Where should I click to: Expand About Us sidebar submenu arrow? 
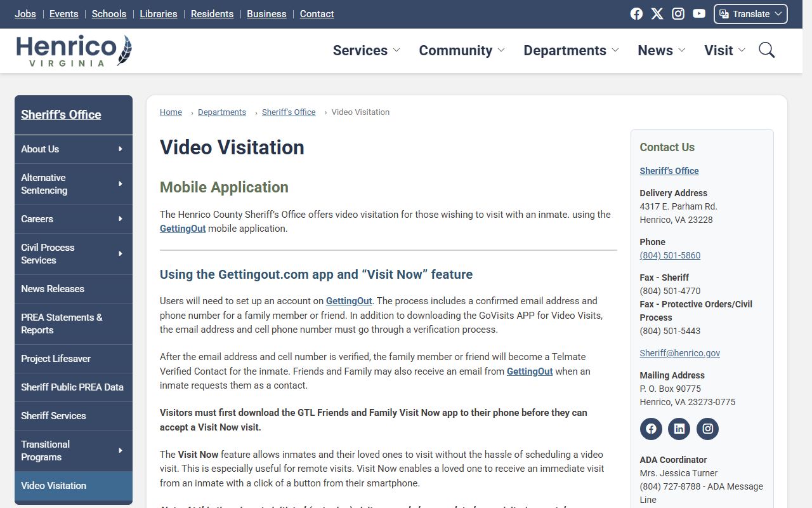(x=121, y=149)
